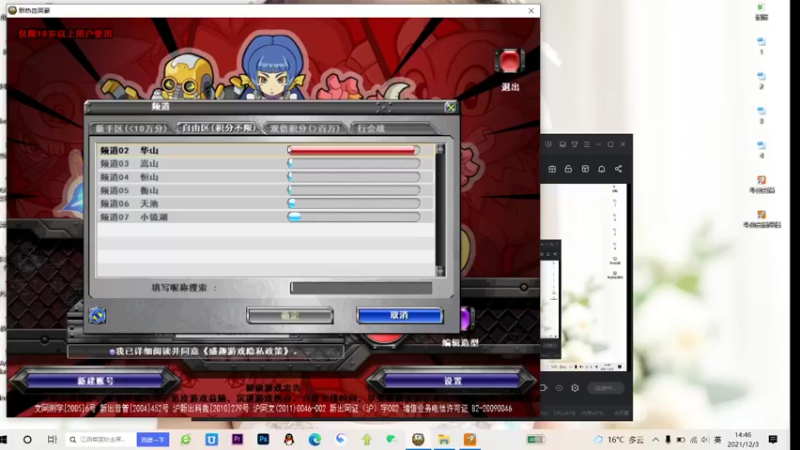The height and width of the screenshot is (450, 800).
Task: Click the gear icon at the side window bottom
Action: (x=575, y=388)
